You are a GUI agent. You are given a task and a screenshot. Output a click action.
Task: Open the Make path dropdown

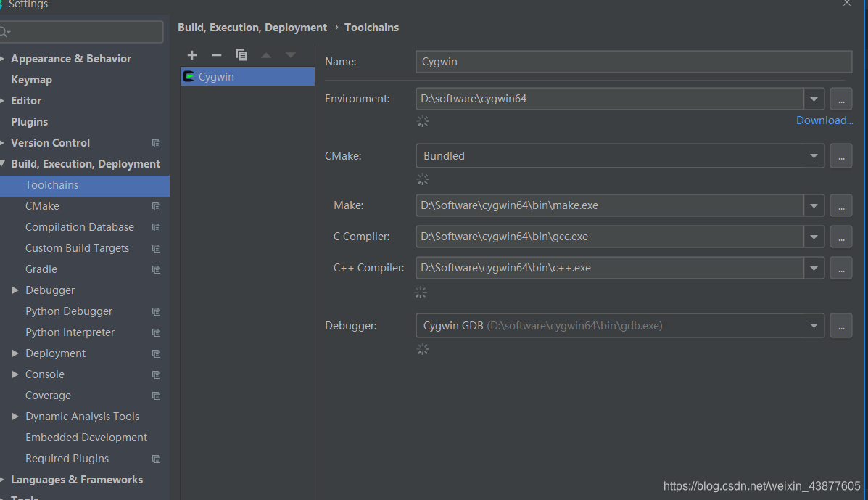tap(814, 205)
